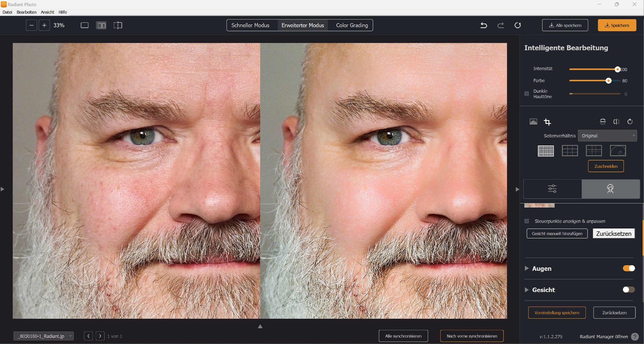Viewport: 644px width, 344px height.
Task: Expand the Augen section
Action: (x=526, y=268)
